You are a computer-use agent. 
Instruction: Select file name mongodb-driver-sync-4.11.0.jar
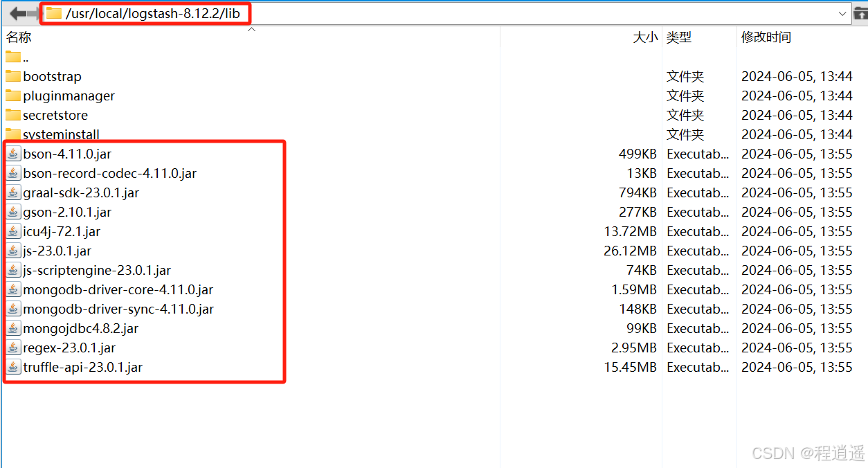click(118, 309)
